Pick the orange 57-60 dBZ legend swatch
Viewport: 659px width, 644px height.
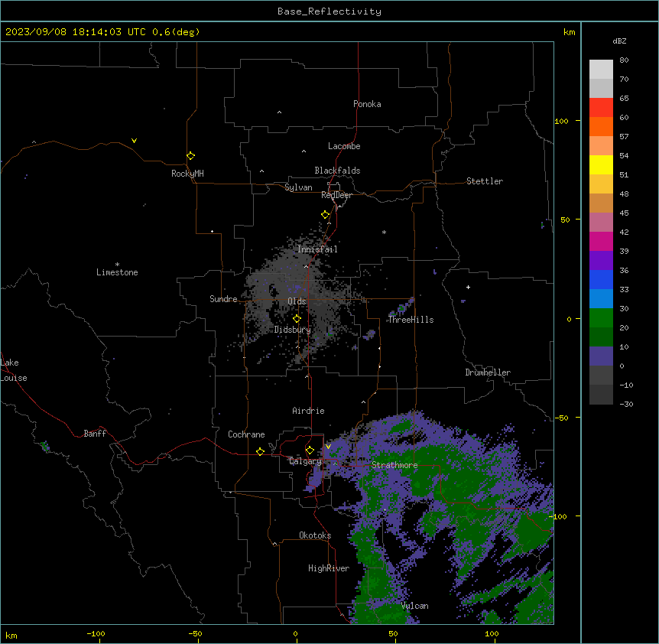click(601, 126)
